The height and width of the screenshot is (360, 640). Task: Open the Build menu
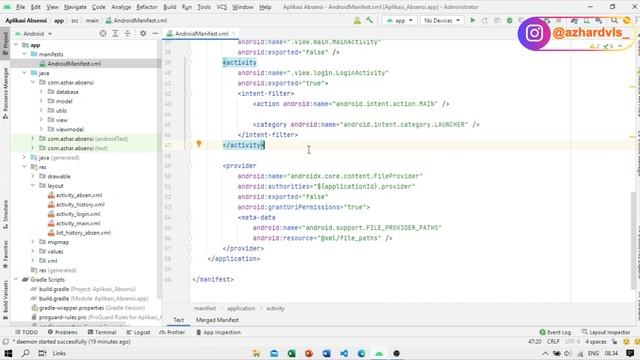point(169,7)
